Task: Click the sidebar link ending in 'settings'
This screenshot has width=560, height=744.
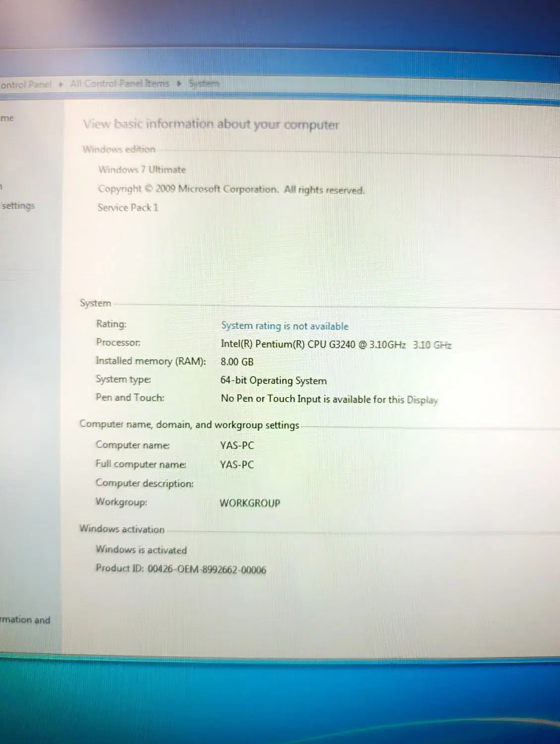Action: [18, 206]
